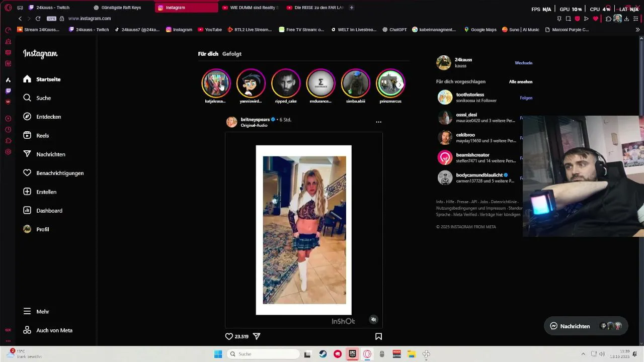Open browser downloads icon
This screenshot has height=362, width=644.
coord(626,19)
